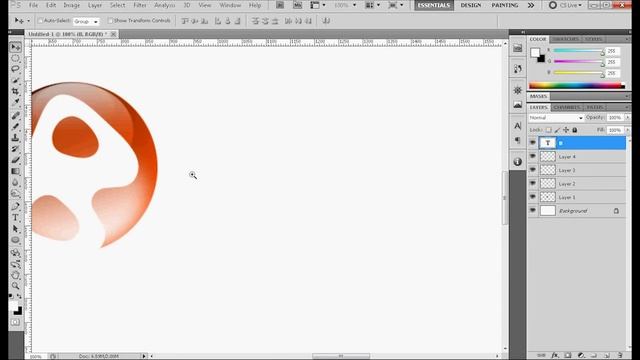The width and height of the screenshot is (640, 360).
Task: Select the Lasso tool
Action: [16, 69]
